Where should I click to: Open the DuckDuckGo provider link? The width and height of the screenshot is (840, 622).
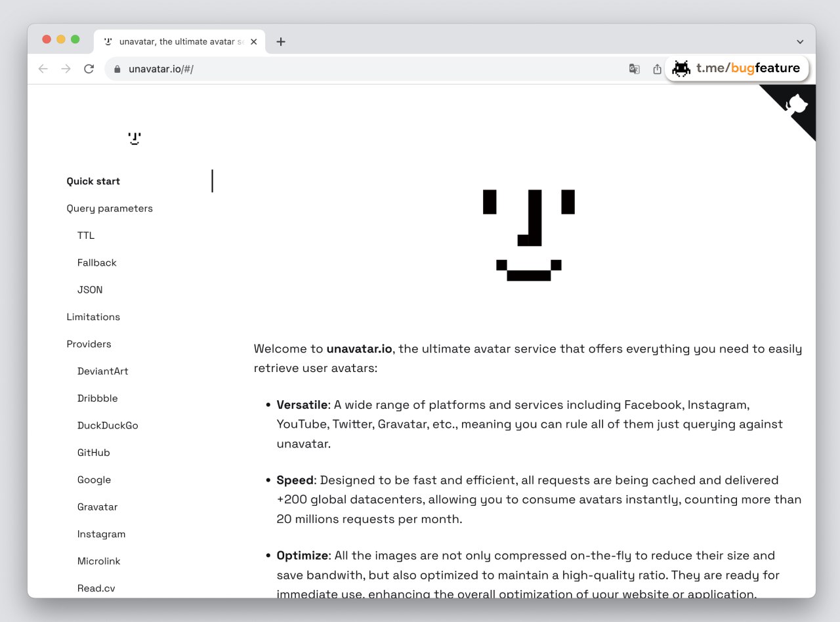click(x=108, y=425)
